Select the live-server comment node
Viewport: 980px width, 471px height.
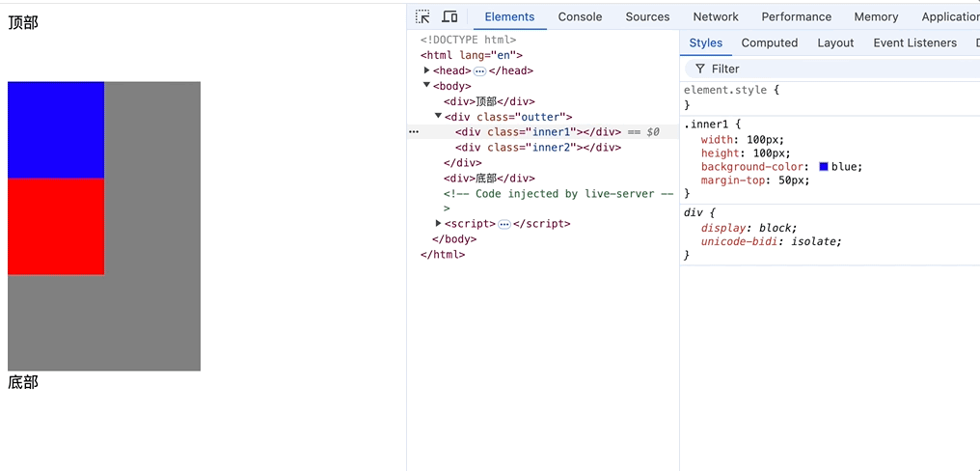(558, 201)
